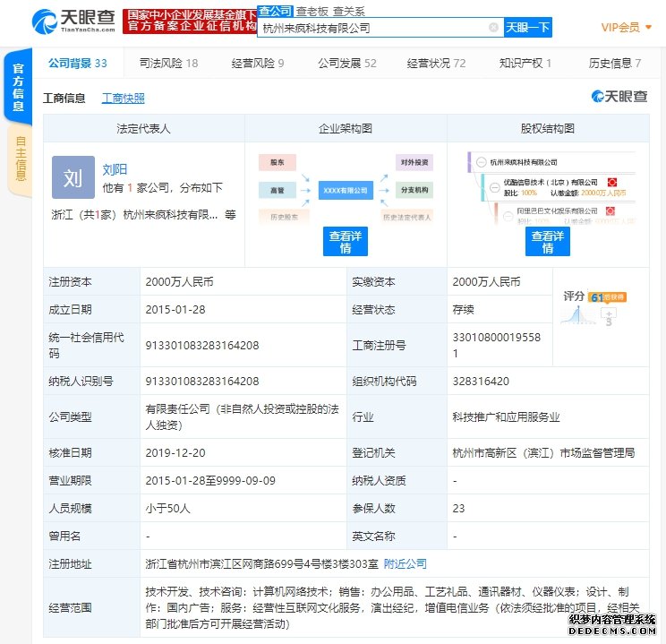This screenshot has height=644, width=666.
Task: Select the 核准日期 value 2019-12-20
Action: coord(175,452)
